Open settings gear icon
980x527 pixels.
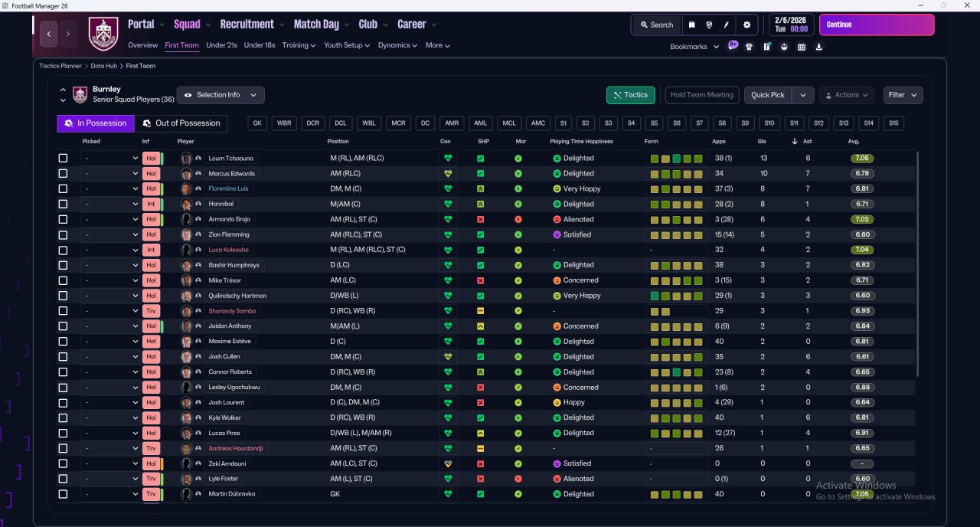747,25
